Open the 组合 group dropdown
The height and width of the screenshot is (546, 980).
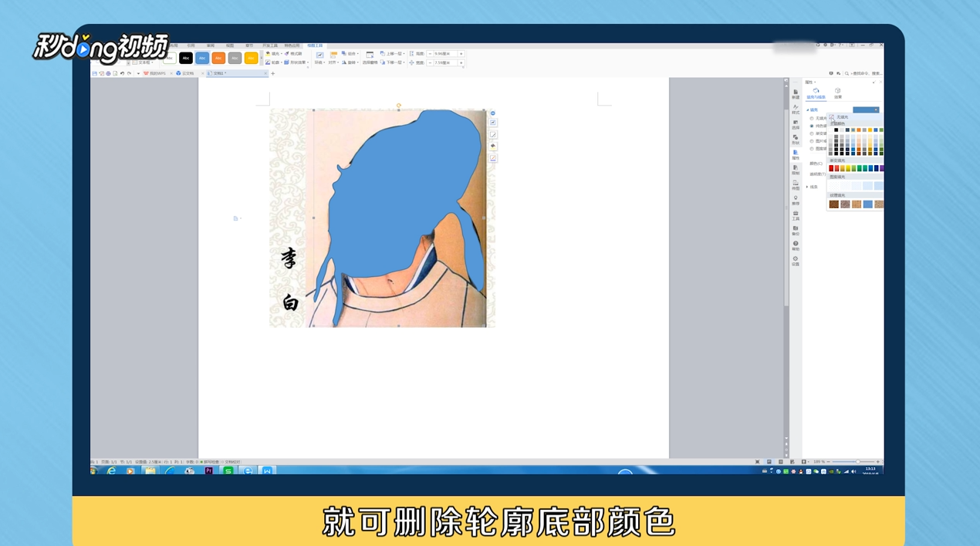tap(350, 54)
